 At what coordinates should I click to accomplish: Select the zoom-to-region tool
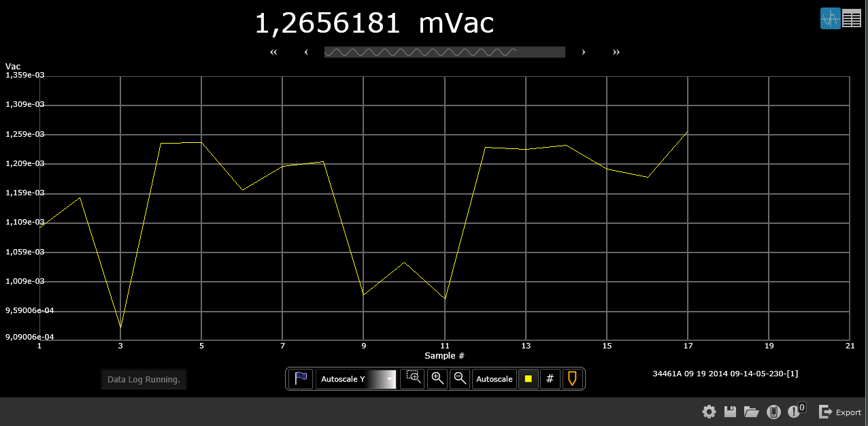(412, 378)
